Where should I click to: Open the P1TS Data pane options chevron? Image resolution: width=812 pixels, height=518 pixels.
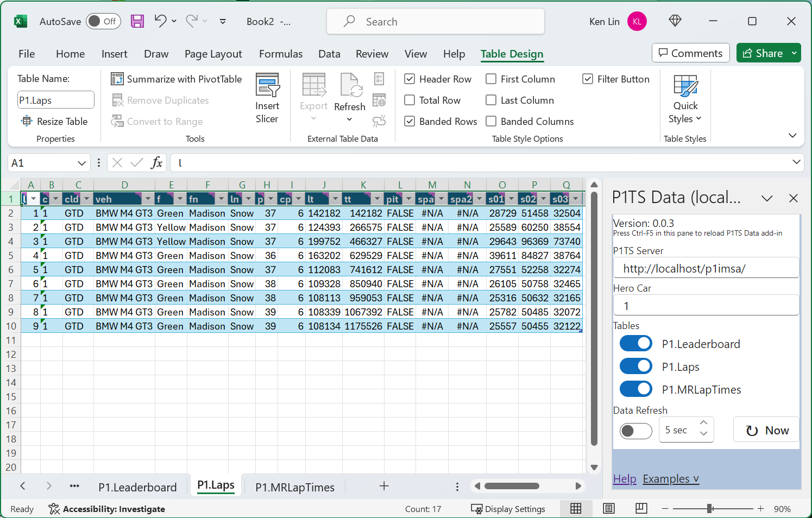[767, 198]
